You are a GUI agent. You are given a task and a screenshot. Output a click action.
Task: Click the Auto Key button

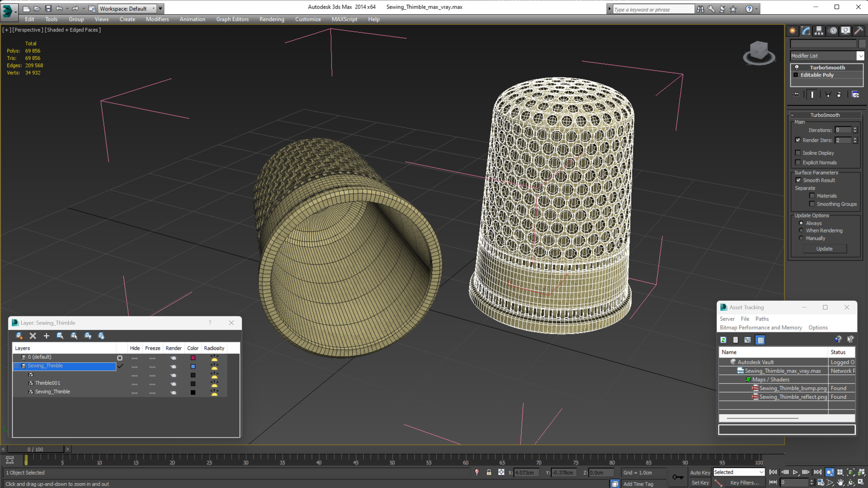(x=700, y=472)
